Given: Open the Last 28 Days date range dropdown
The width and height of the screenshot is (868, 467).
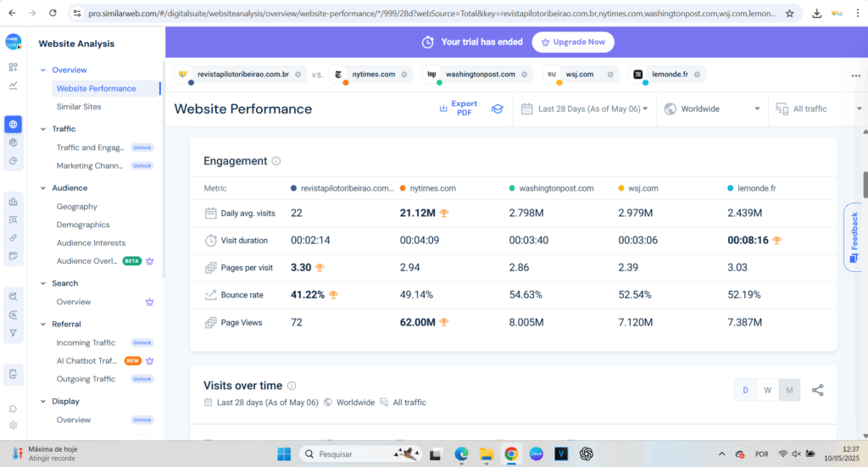Looking at the screenshot, I should (585, 108).
